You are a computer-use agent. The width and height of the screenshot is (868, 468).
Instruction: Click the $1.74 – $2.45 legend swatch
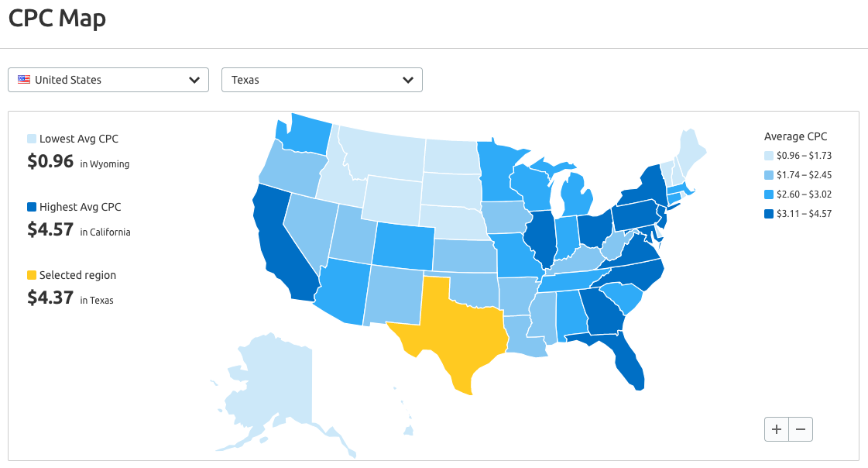[x=769, y=175]
